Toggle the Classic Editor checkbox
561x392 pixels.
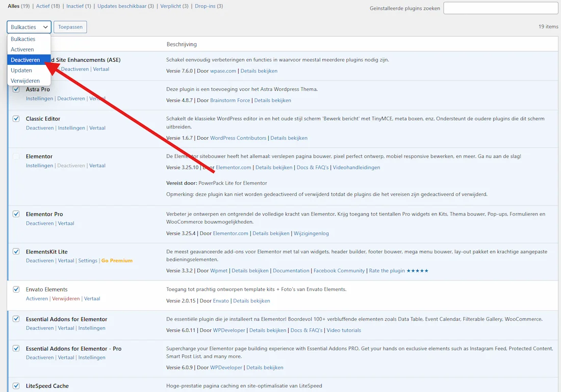[x=16, y=119]
